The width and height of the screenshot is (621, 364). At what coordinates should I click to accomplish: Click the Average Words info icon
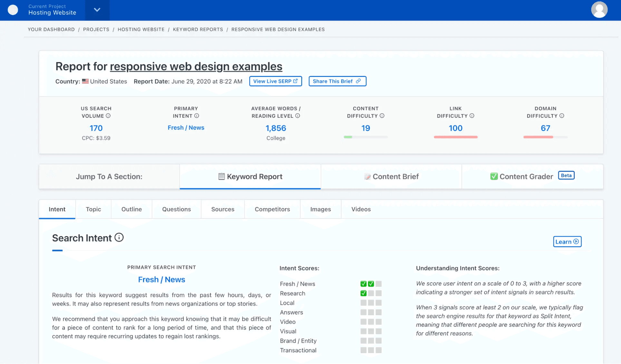pyautogui.click(x=298, y=116)
